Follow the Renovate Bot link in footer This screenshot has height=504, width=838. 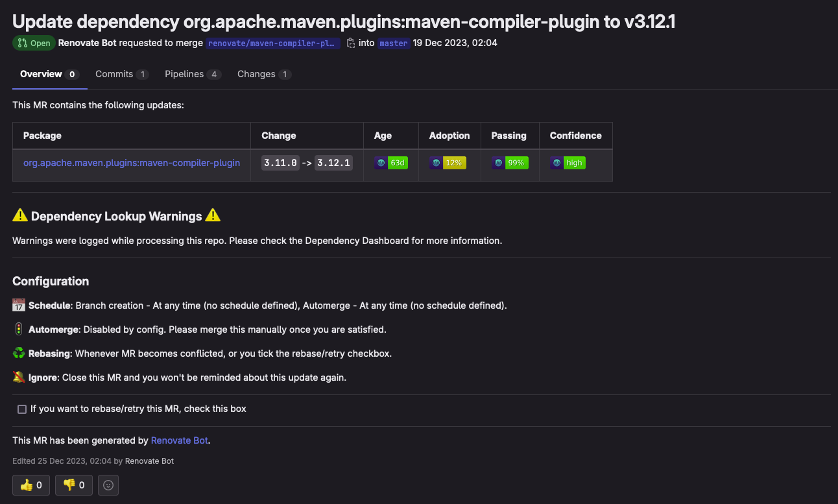[180, 440]
